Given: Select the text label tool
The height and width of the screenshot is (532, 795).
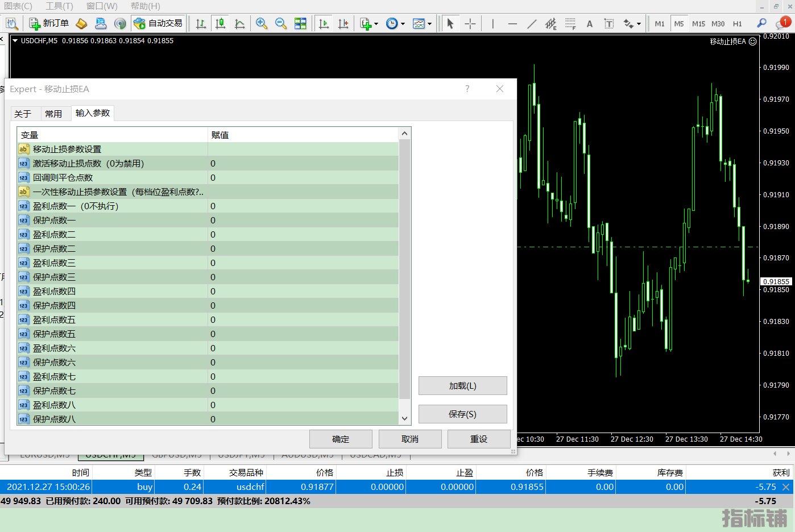Looking at the screenshot, I should (609, 23).
